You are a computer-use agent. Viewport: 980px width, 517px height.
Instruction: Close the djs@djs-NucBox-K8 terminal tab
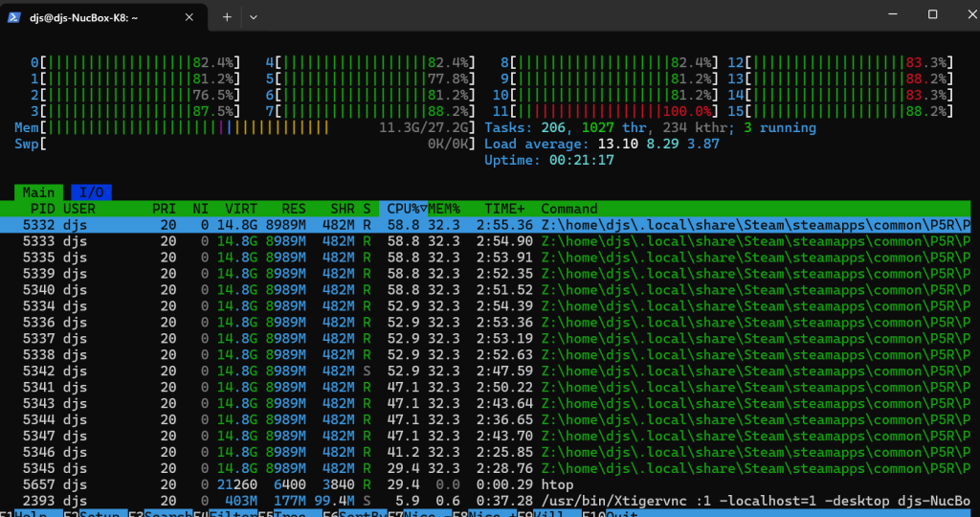point(191,17)
